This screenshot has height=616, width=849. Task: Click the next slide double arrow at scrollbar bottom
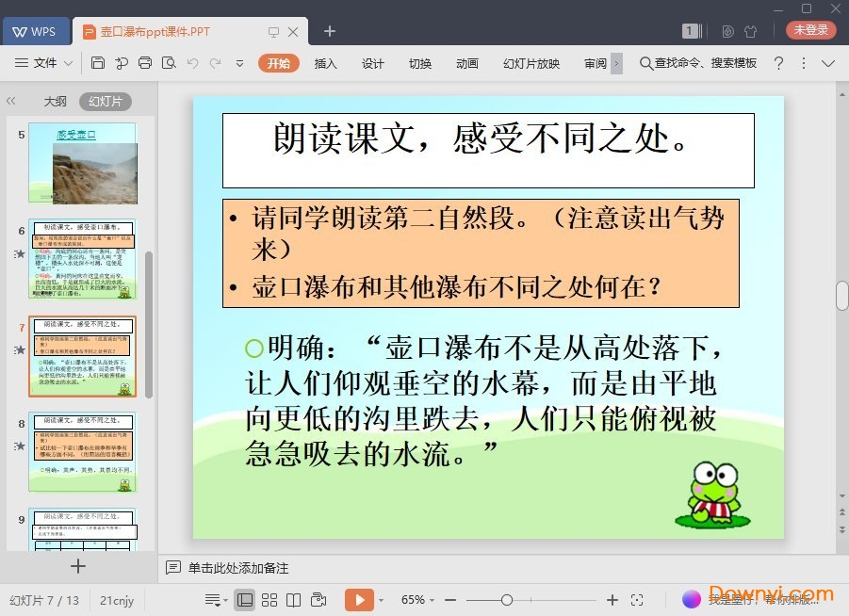coord(842,530)
